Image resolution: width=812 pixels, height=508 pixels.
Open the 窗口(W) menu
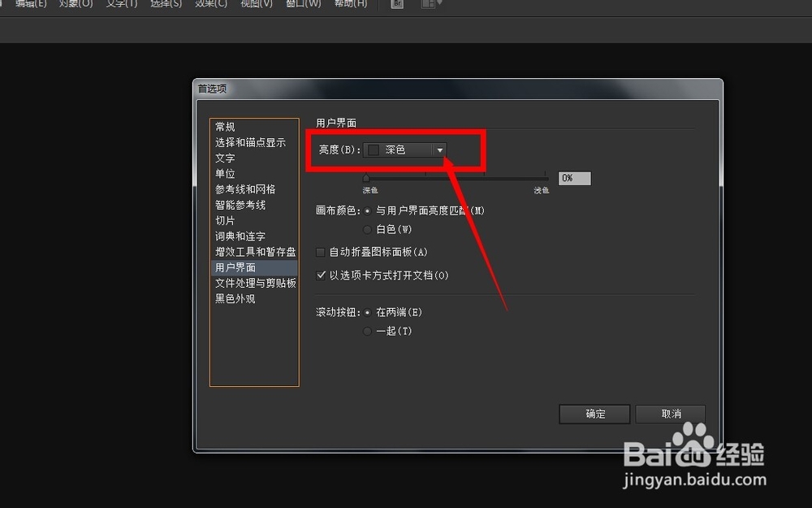[303, 4]
